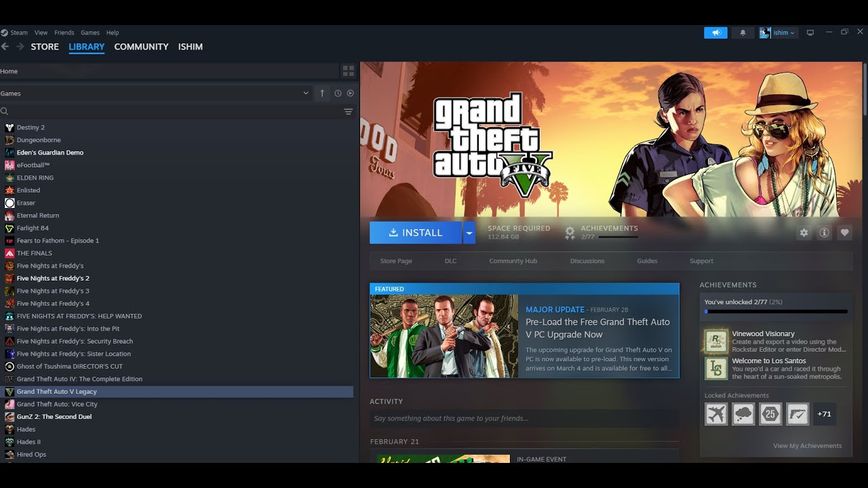Open the ISHIM profile tab
This screenshot has height=488, width=868.
pos(191,47)
